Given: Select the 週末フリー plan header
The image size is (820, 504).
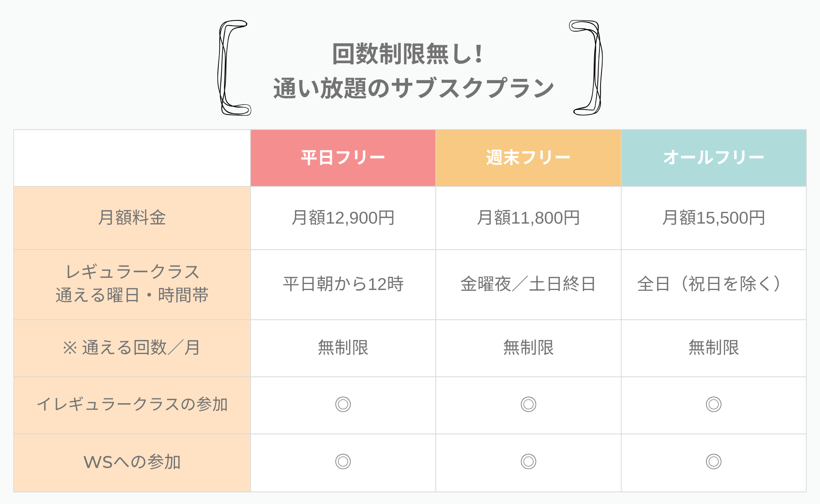Looking at the screenshot, I should pyautogui.click(x=529, y=158).
